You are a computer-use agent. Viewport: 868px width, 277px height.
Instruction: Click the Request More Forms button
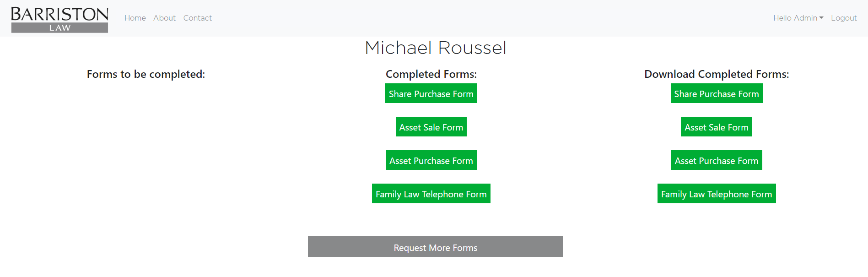[435, 247]
